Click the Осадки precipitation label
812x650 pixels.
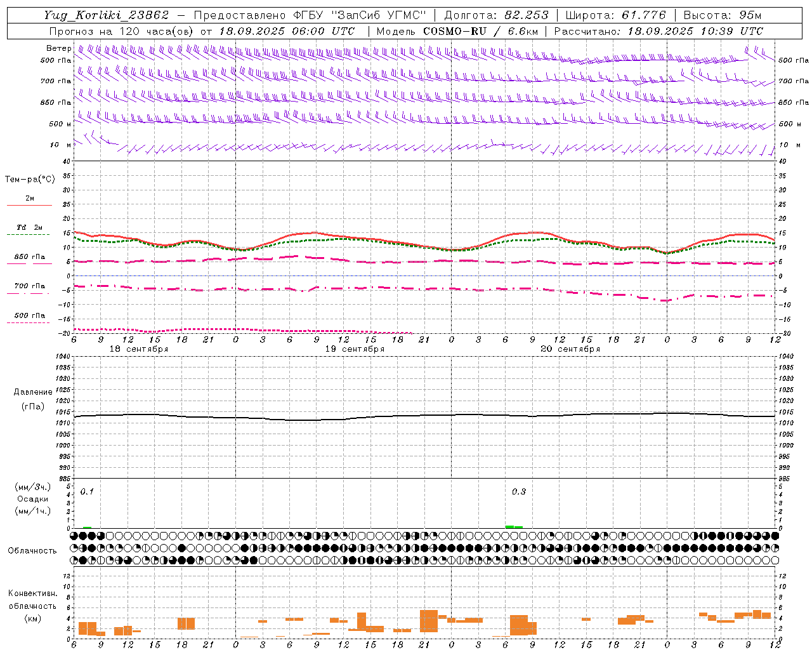(32, 499)
